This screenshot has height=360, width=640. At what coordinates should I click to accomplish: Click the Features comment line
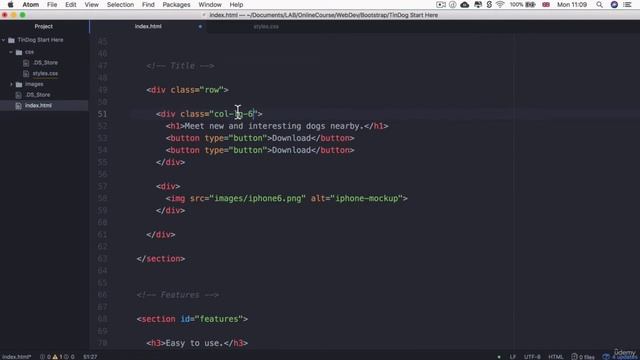(x=178, y=295)
